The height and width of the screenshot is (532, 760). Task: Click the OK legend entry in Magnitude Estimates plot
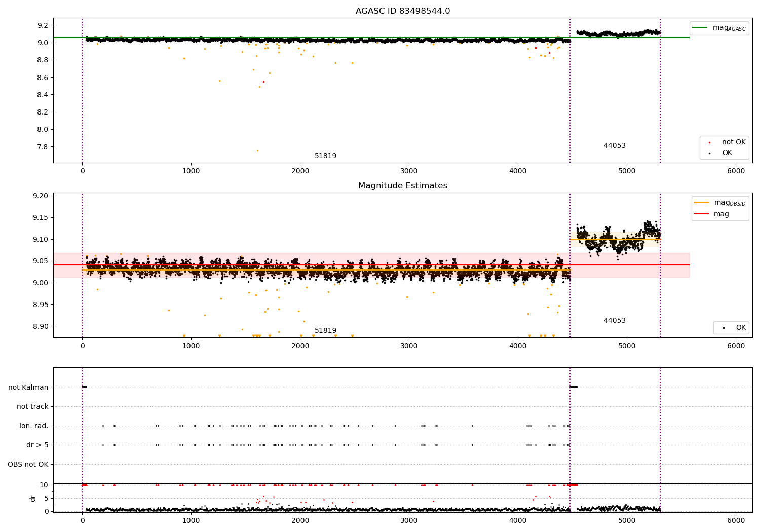pos(741,328)
